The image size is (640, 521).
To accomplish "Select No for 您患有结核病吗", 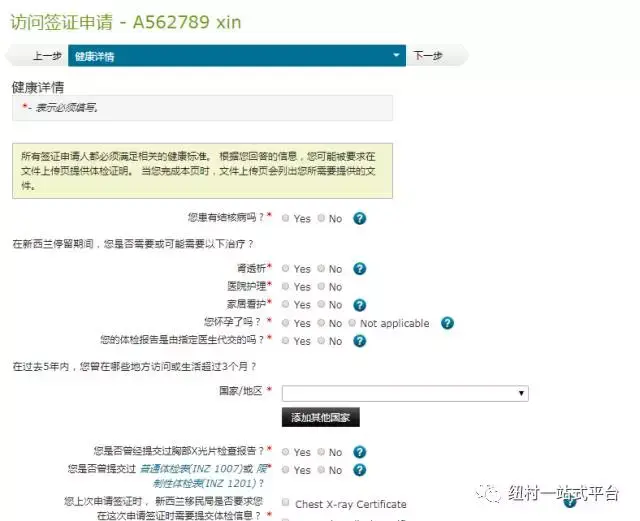I will tap(321, 218).
